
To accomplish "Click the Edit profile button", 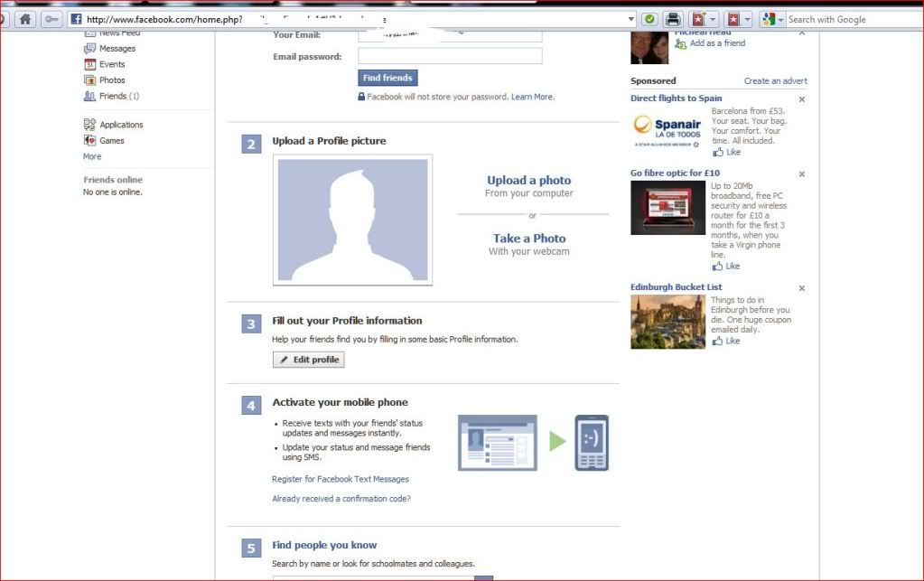I will [309, 360].
